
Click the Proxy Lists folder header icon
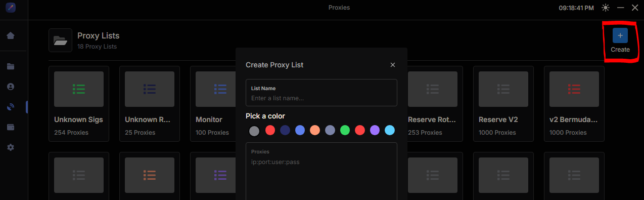click(x=61, y=41)
